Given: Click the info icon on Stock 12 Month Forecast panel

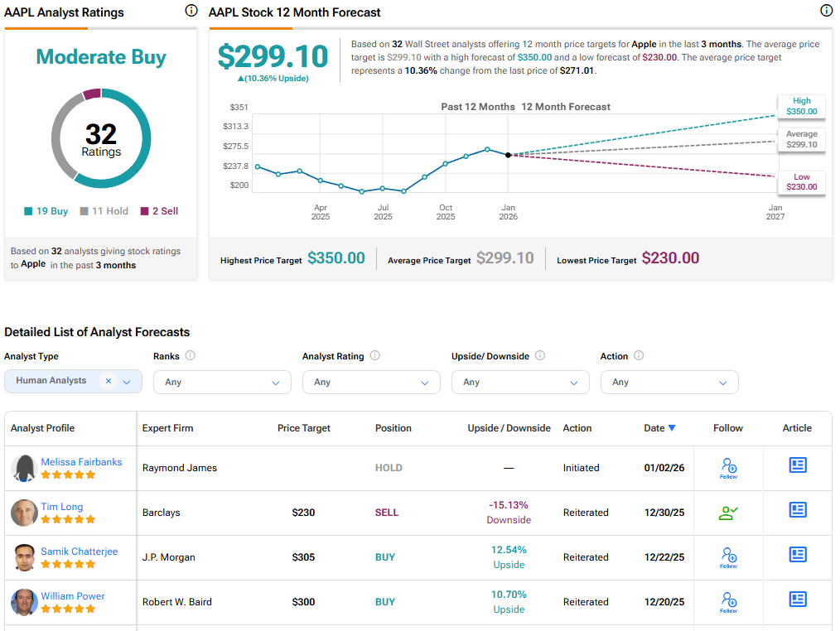Looking at the screenshot, I should pos(826,11).
